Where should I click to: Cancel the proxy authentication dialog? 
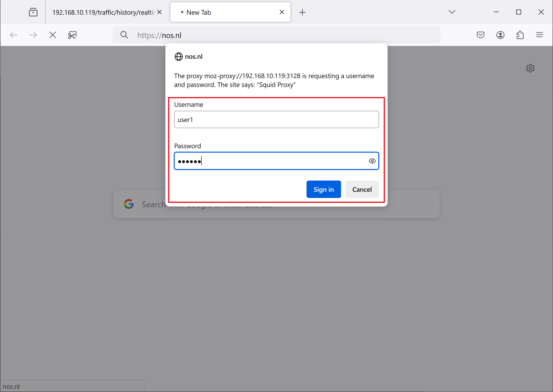(362, 189)
